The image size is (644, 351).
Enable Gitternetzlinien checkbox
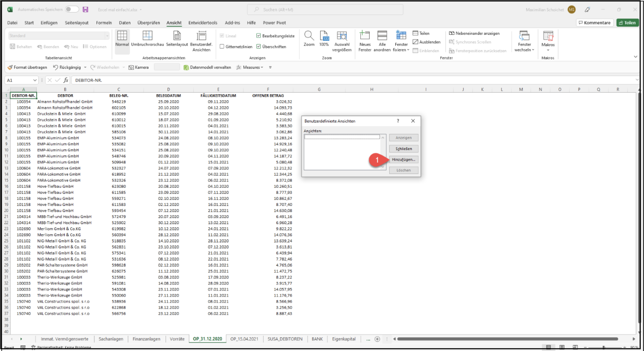(x=222, y=47)
